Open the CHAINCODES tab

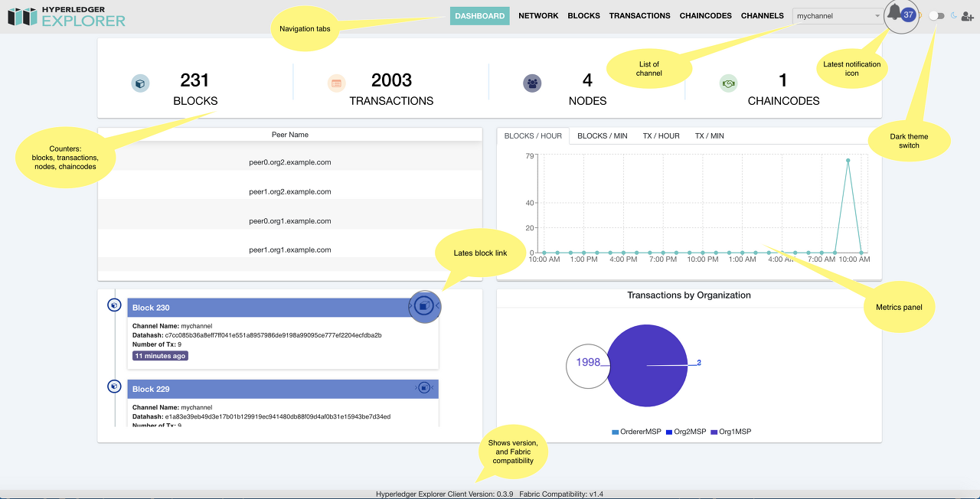pyautogui.click(x=706, y=15)
